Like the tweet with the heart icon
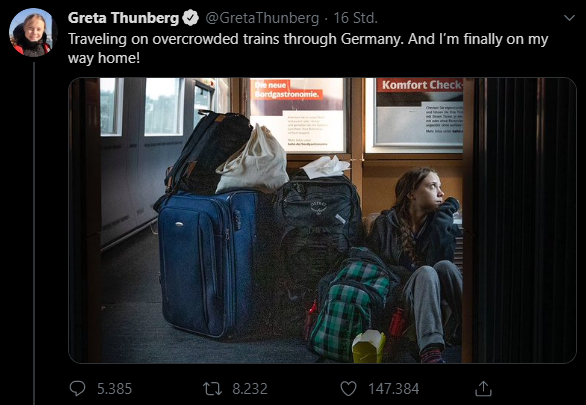 (x=348, y=389)
